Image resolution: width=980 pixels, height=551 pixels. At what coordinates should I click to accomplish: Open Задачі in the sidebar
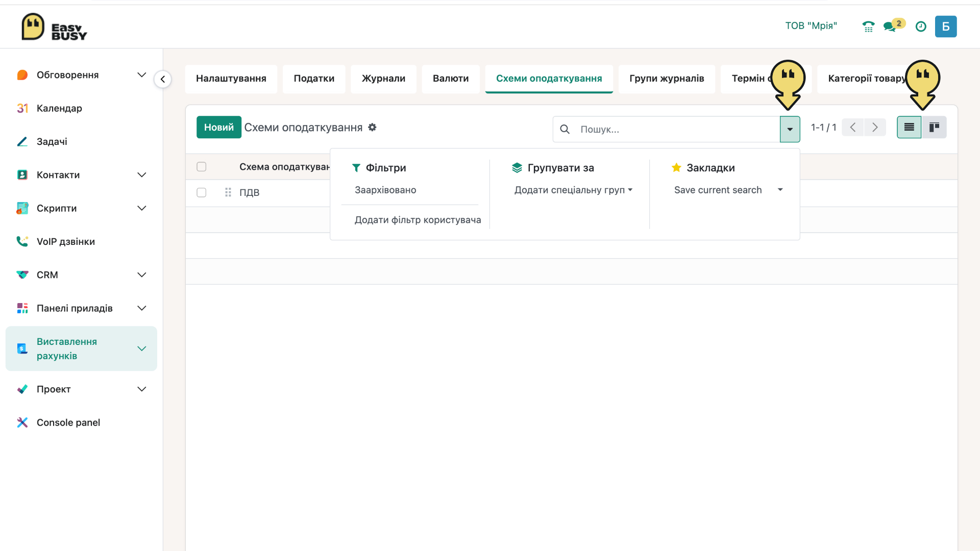[52, 141]
